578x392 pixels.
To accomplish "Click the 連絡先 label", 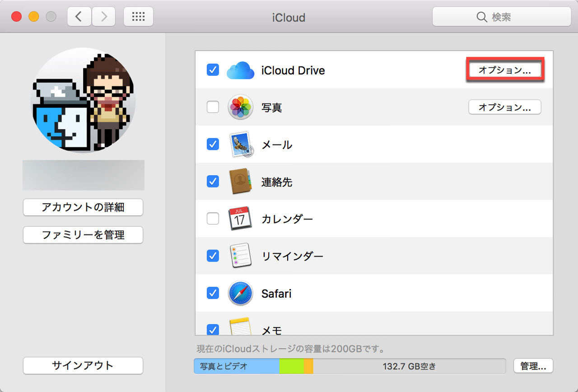I will [277, 182].
